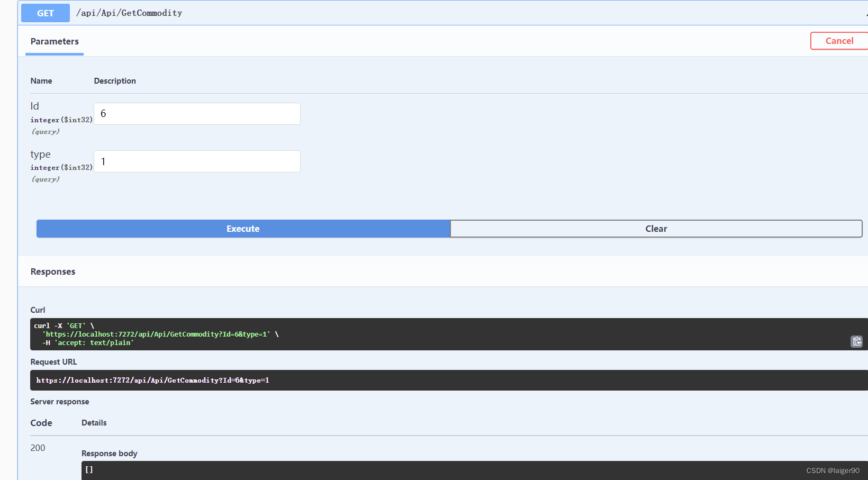Viewport: 868px width, 480px height.
Task: Click the Cancel button to exit try-out mode
Action: [x=839, y=41]
